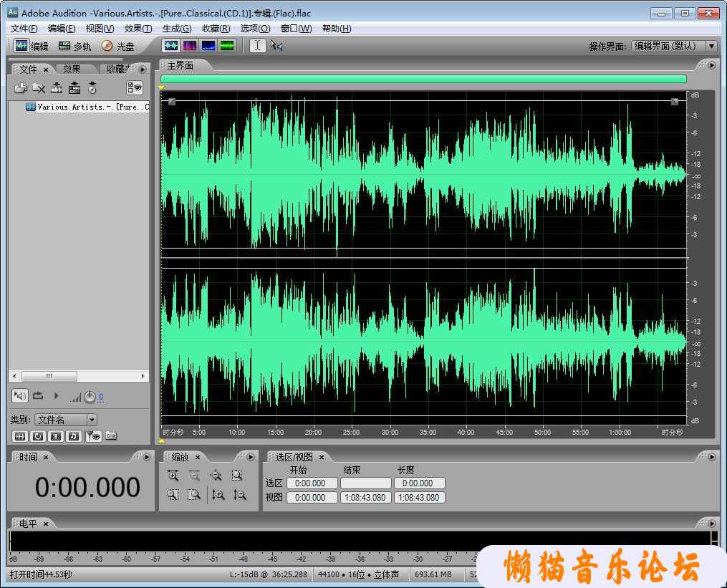Screen dimensions: 727x588
Task: Switch to the 光盘 CD view
Action: coord(117,46)
